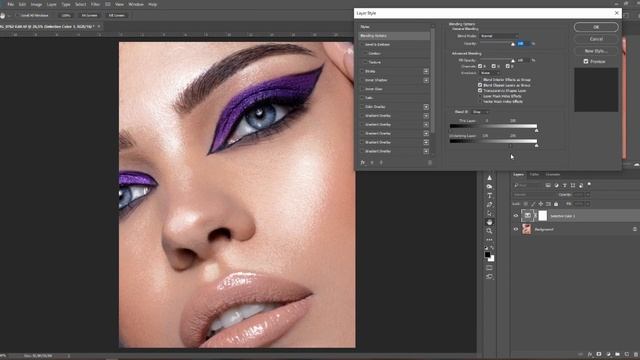Add layer mask icon at Layers panel bottom

[599, 354]
